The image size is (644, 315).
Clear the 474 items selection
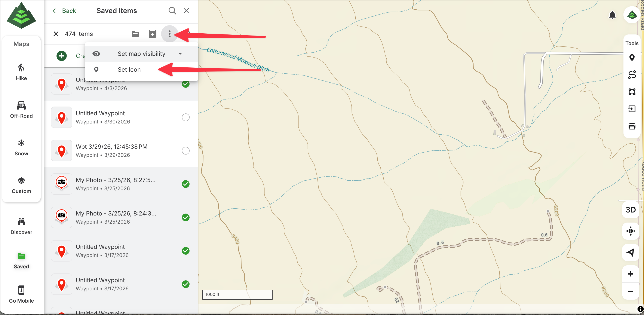point(56,34)
